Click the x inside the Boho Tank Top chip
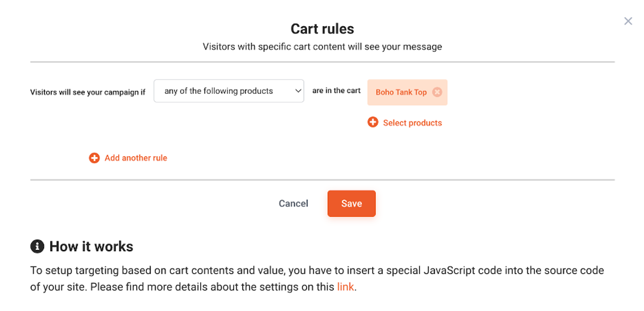The image size is (644, 311). tap(437, 92)
